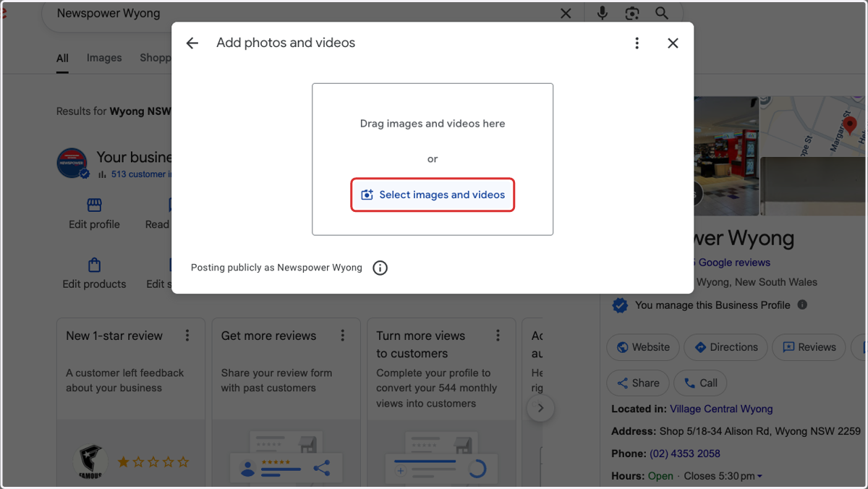Open options for New 1-star review card

[x=187, y=336]
